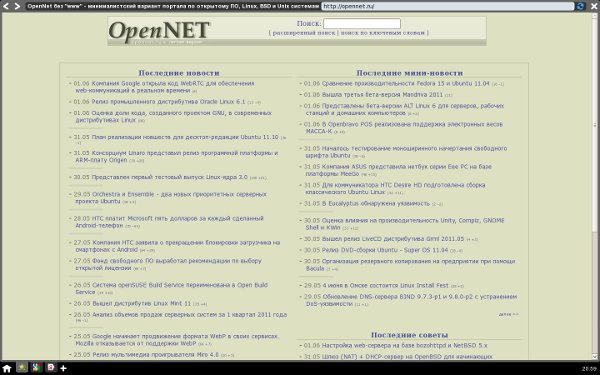600x375 pixels.
Task: Switch to the OpenNet tab thumbnail
Action: coord(22,368)
